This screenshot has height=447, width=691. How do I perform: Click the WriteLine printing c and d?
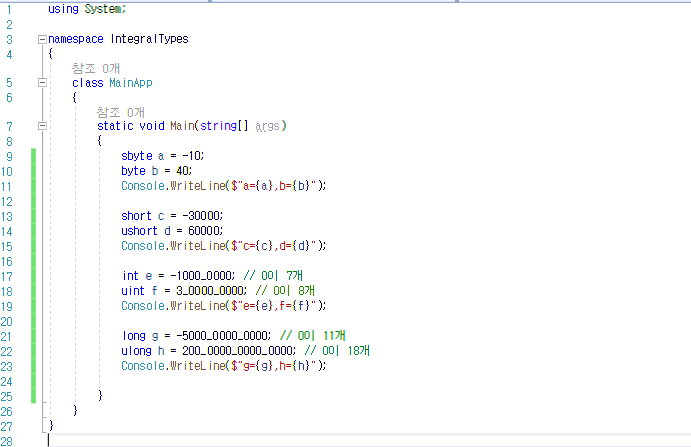pos(223,246)
